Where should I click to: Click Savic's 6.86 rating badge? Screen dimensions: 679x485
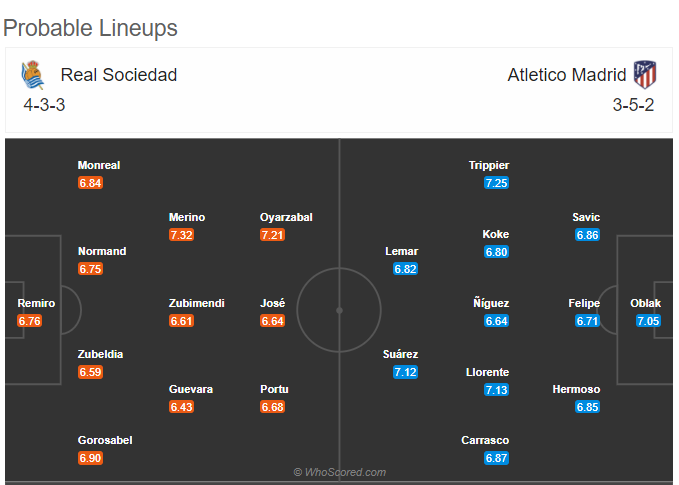pyautogui.click(x=588, y=235)
